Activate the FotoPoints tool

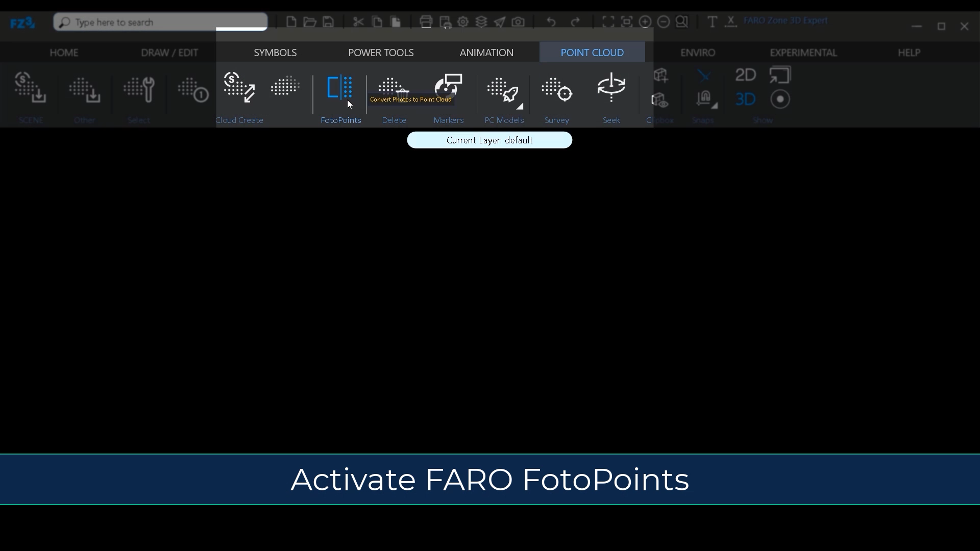point(340,88)
